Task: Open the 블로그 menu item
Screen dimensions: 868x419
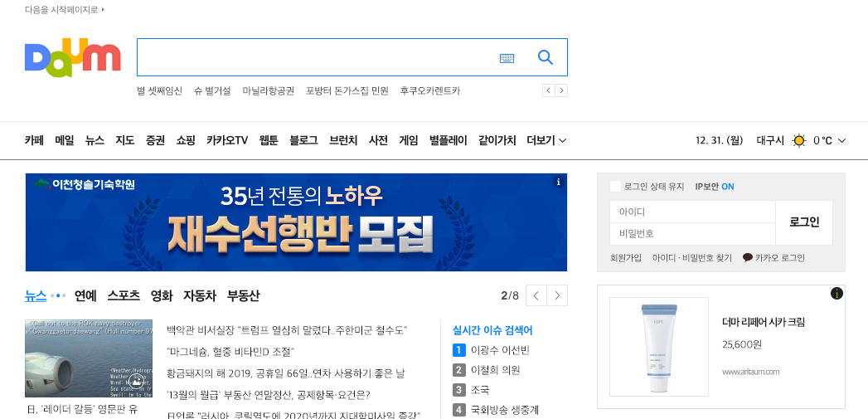Action: pyautogui.click(x=304, y=141)
